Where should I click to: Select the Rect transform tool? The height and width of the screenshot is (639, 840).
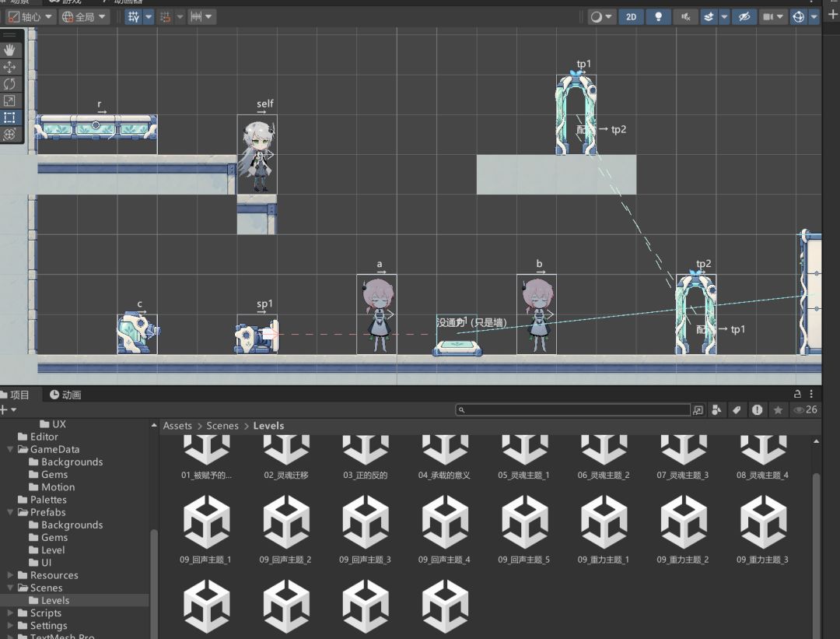point(9,117)
